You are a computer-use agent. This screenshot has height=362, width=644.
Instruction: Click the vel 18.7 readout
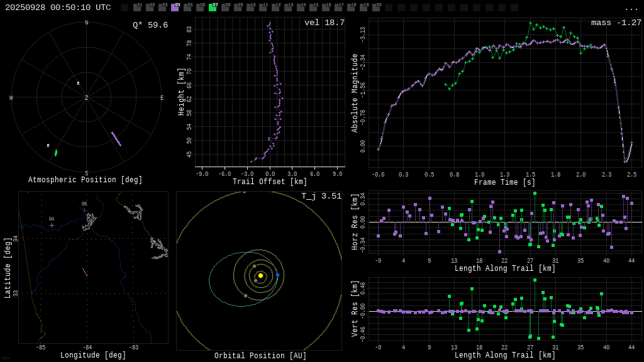pyautogui.click(x=325, y=23)
